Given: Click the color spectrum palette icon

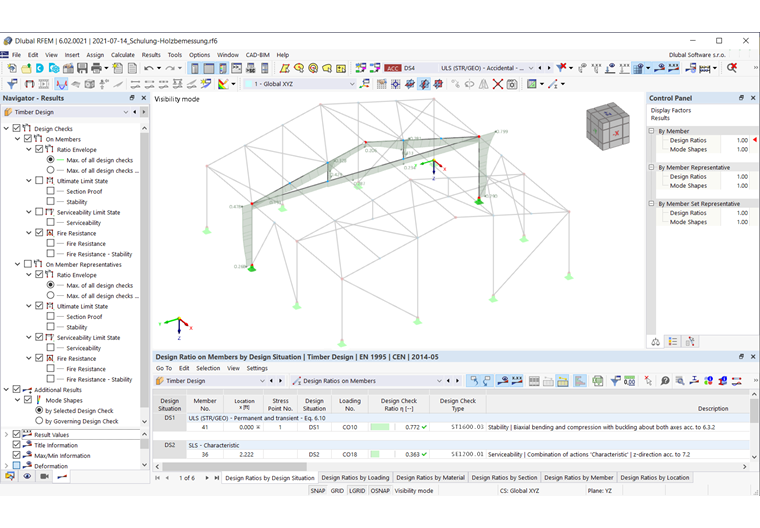Looking at the screenshot, I should (x=223, y=84).
